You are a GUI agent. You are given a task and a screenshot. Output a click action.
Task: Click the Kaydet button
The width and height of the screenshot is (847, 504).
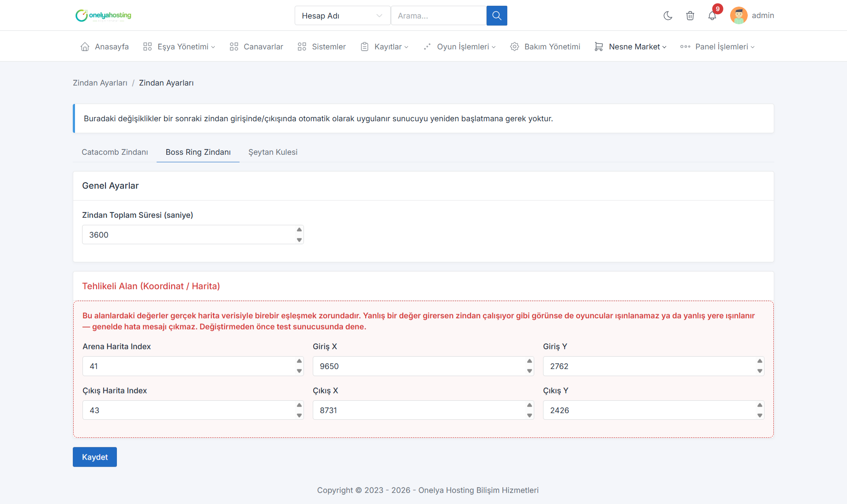[x=95, y=457]
